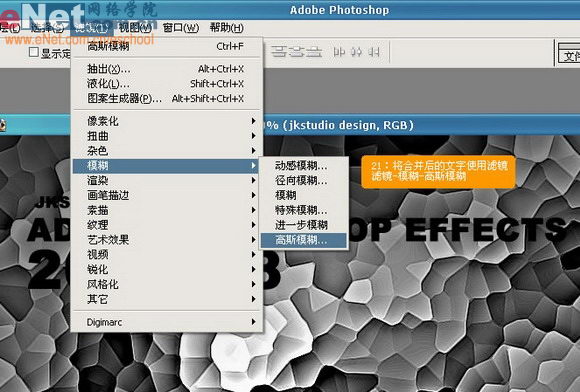Screen dimensions: 580x392
Task: Click the distribute left edges icon
Action: pos(339,52)
